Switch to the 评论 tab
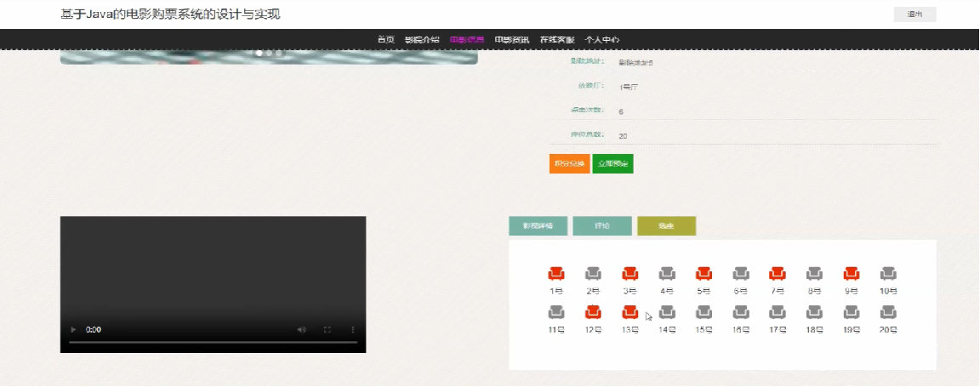 [x=602, y=225]
